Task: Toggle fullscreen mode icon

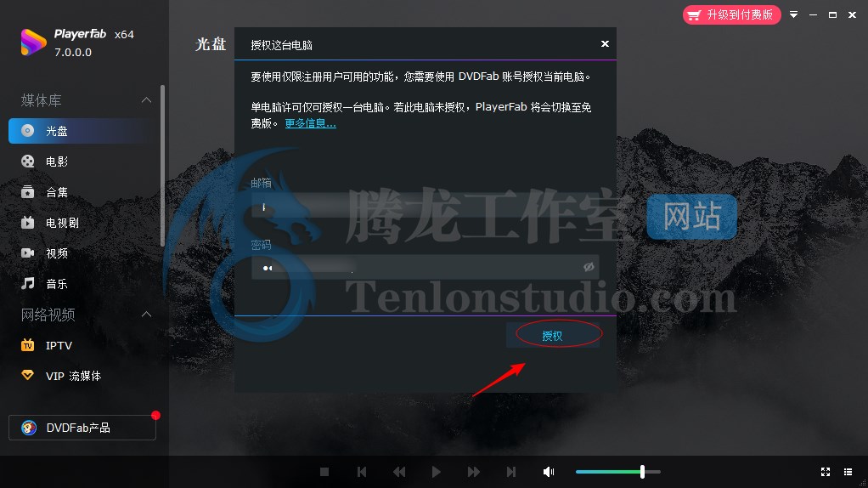Action: (x=826, y=472)
